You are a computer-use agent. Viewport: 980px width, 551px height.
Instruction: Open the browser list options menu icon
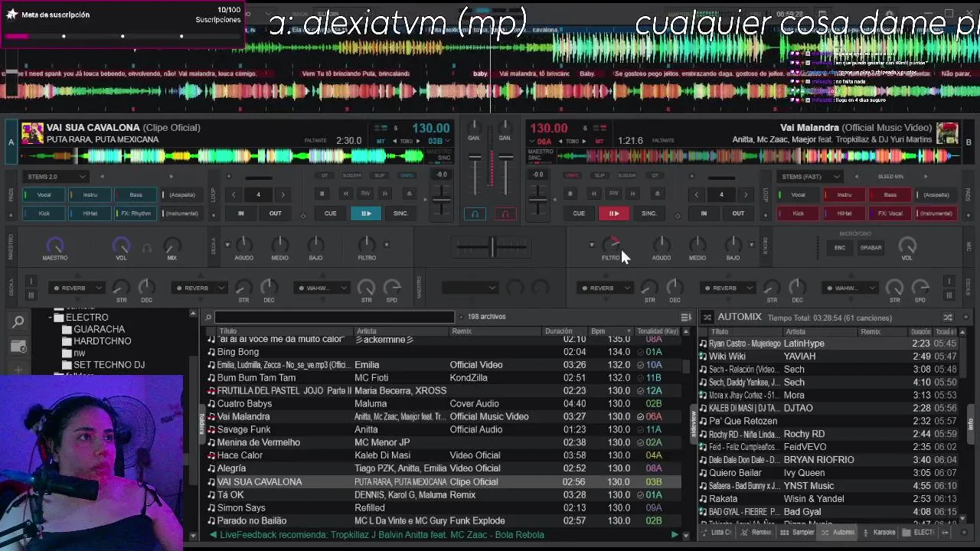(686, 317)
